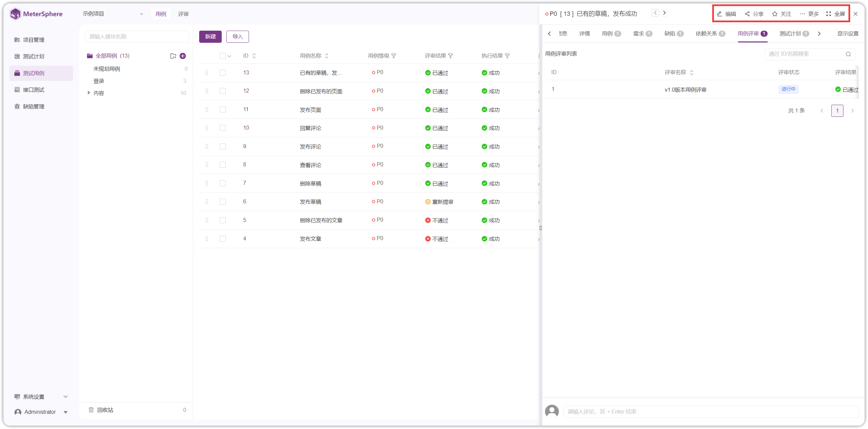Click the 评审结果 filter icon

coord(450,56)
